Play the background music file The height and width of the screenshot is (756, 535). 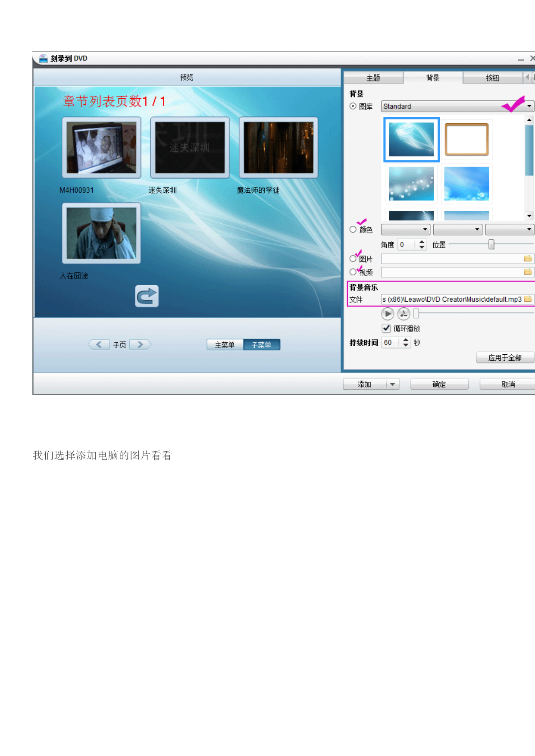pos(387,314)
